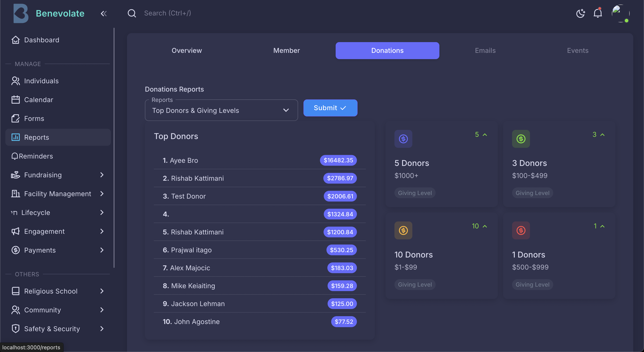Open Reminders in the sidebar
Image resolution: width=644 pixels, height=352 pixels.
[36, 156]
